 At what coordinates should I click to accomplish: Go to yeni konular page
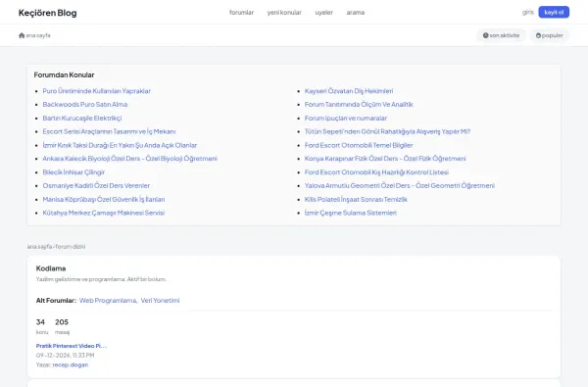pyautogui.click(x=284, y=13)
